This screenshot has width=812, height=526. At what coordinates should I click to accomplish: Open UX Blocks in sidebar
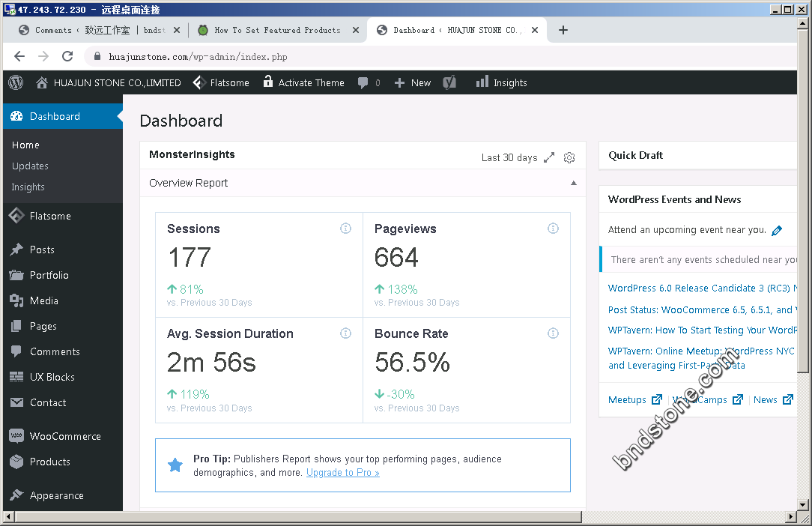click(63, 377)
